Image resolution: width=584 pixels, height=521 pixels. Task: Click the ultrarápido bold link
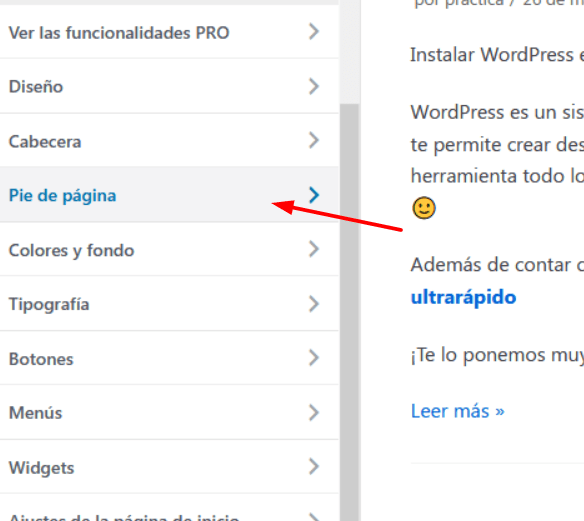point(463,298)
